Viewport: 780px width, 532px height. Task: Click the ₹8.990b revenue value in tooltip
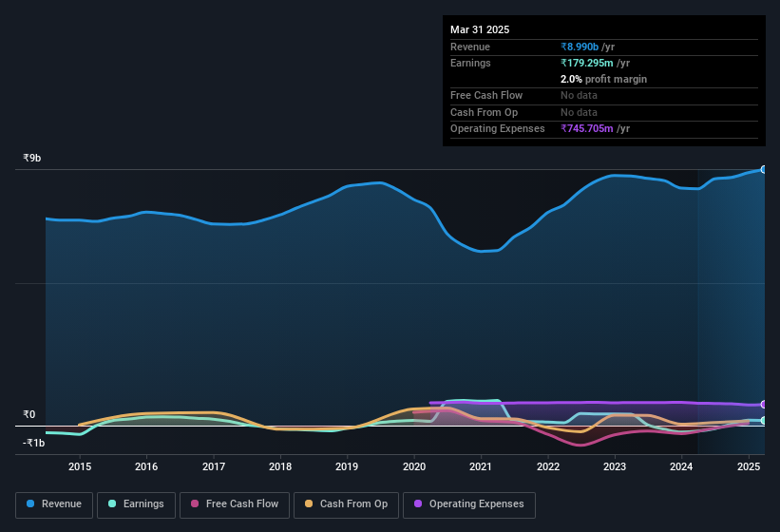[x=580, y=47]
